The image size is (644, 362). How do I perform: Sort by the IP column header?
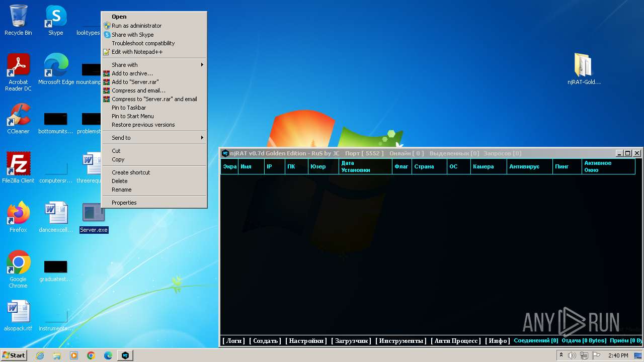pyautogui.click(x=274, y=166)
